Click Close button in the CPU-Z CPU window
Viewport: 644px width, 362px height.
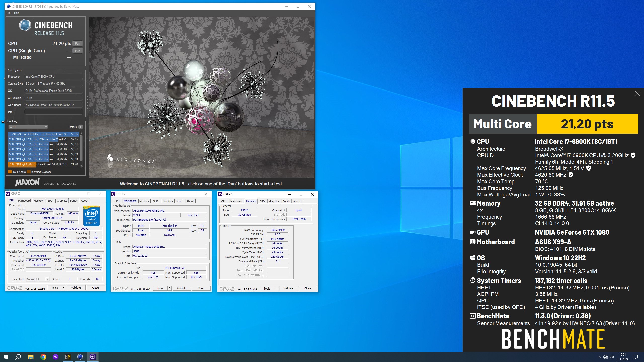tap(95, 288)
